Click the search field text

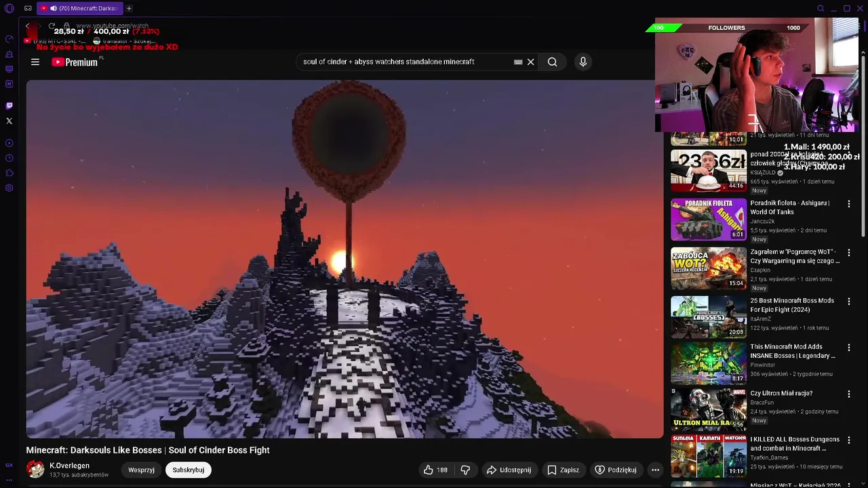point(389,62)
